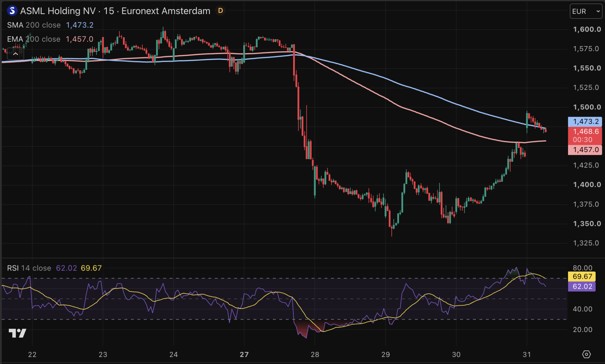The image size is (605, 364).
Task: Click the 1,457.0 EMA price label
Action: [585, 150]
